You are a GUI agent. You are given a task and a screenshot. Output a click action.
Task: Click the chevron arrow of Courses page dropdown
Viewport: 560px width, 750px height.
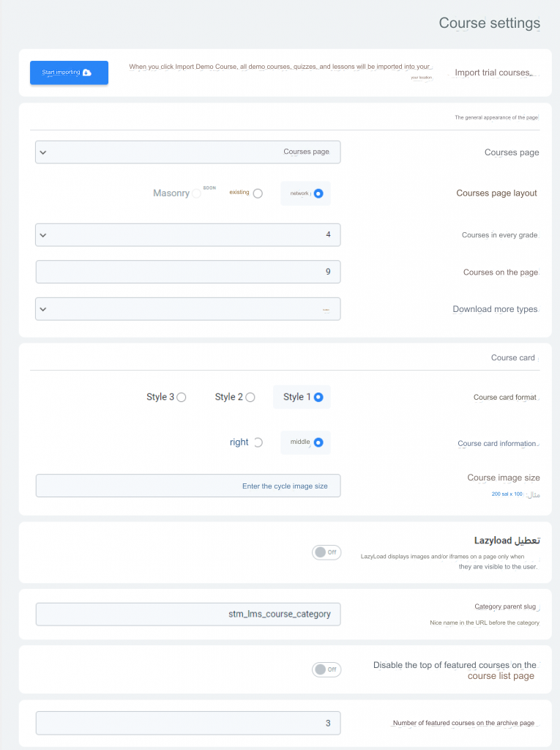click(43, 152)
